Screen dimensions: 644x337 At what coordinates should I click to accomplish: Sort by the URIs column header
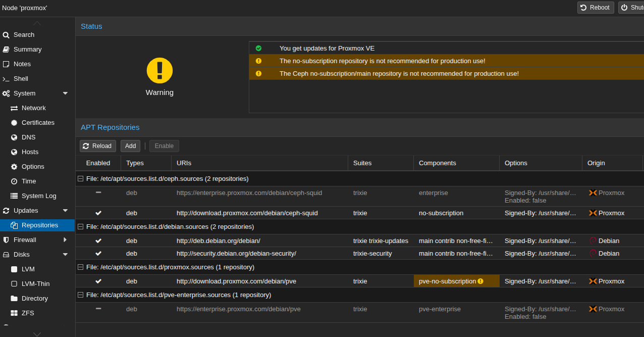tap(260, 163)
